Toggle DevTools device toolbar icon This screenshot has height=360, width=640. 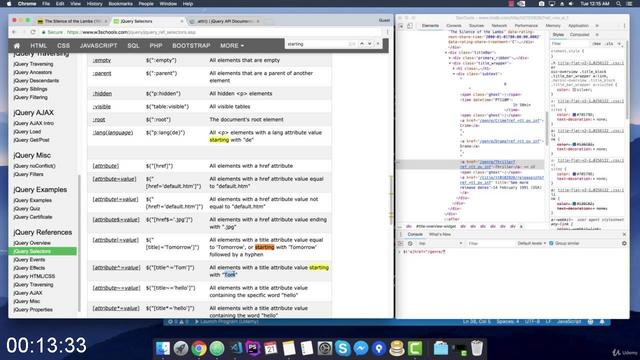(x=410, y=26)
